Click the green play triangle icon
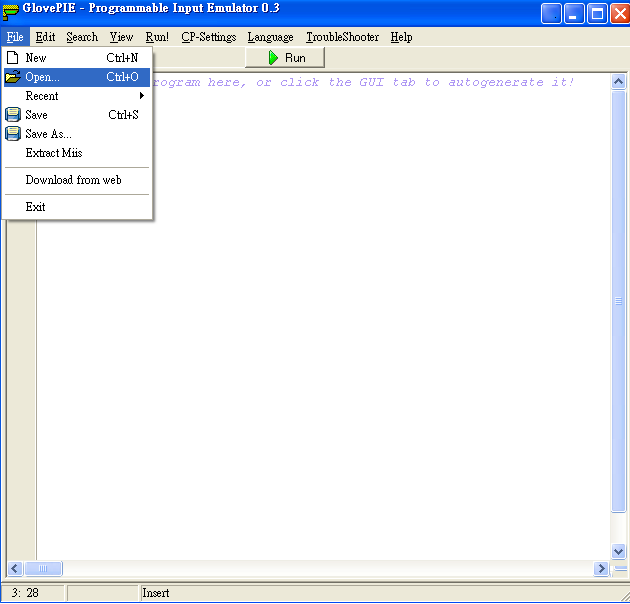Image resolution: width=630 pixels, height=604 pixels. 273,58
